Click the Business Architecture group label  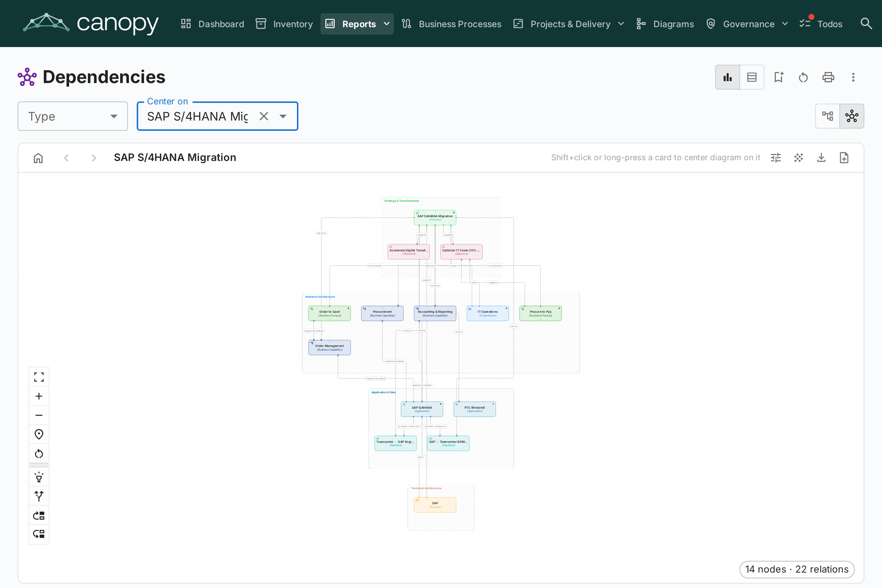(x=320, y=297)
